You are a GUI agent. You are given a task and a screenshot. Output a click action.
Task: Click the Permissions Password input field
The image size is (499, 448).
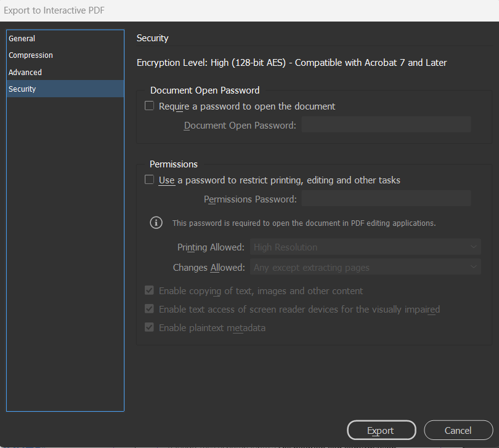pyautogui.click(x=386, y=198)
